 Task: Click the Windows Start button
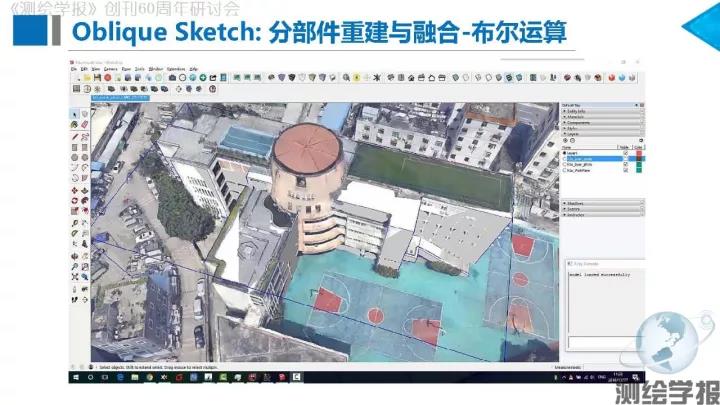[76, 377]
